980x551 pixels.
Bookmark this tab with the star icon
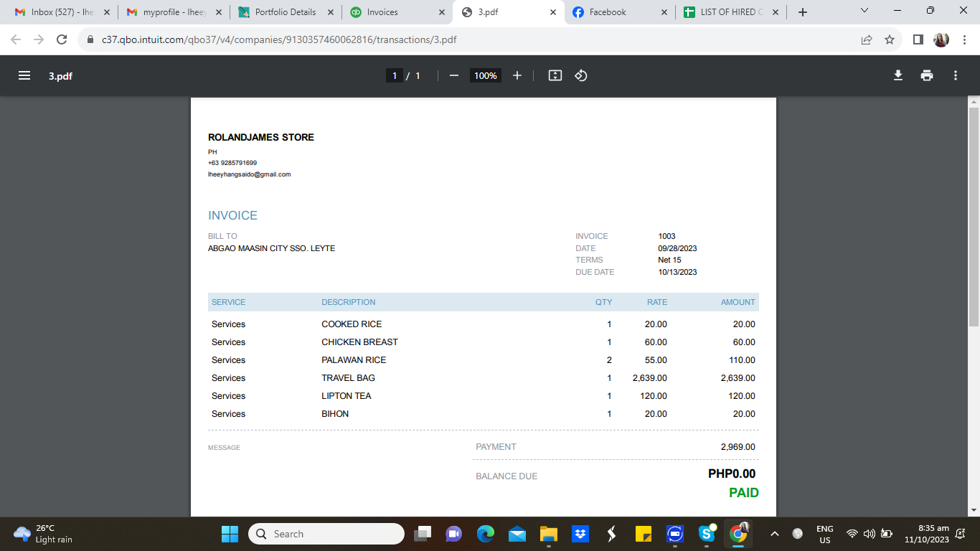coord(890,39)
